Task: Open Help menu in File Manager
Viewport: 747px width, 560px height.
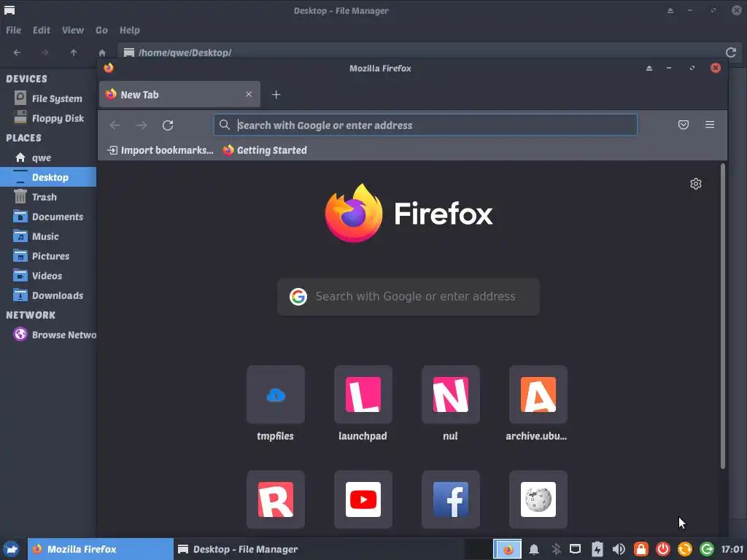Action: click(130, 30)
